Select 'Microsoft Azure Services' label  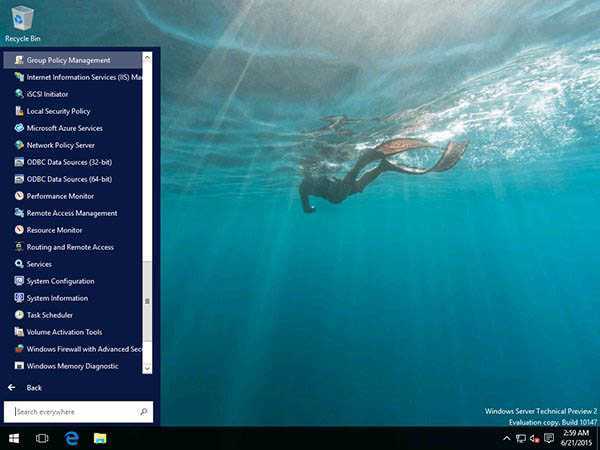click(x=65, y=128)
